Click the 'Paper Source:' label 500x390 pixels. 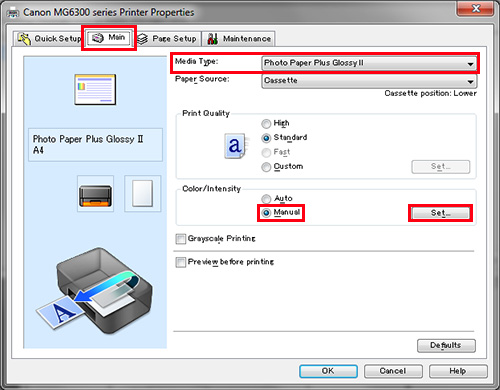(x=202, y=79)
